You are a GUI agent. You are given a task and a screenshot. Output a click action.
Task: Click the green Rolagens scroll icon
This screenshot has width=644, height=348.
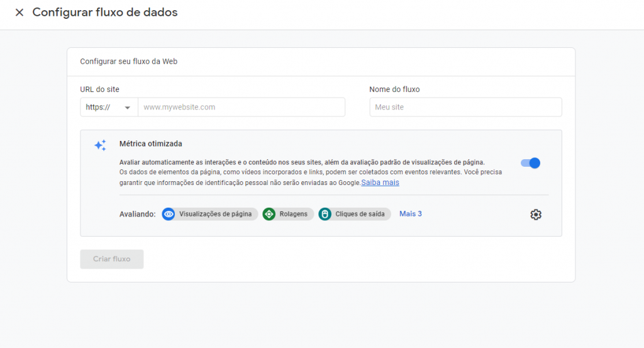[269, 214]
